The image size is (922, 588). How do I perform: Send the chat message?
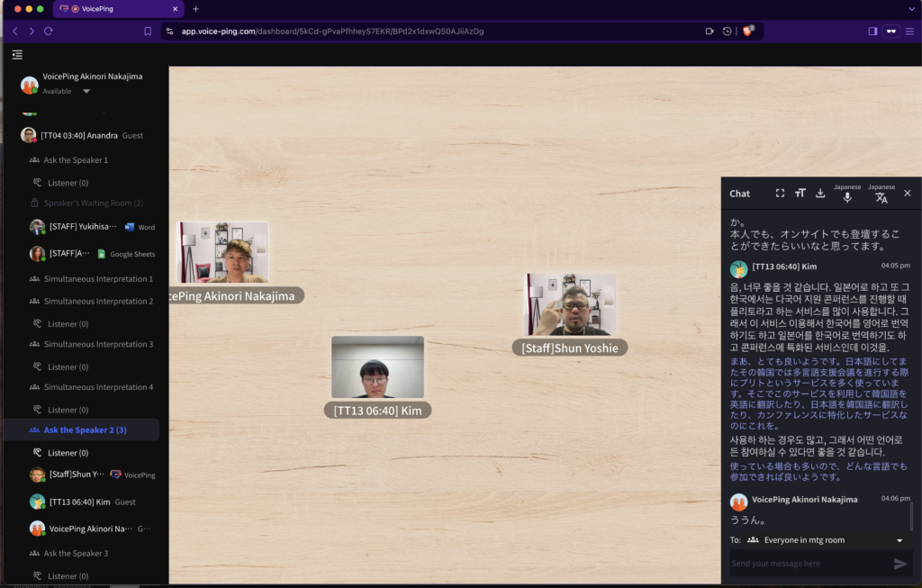point(899,563)
